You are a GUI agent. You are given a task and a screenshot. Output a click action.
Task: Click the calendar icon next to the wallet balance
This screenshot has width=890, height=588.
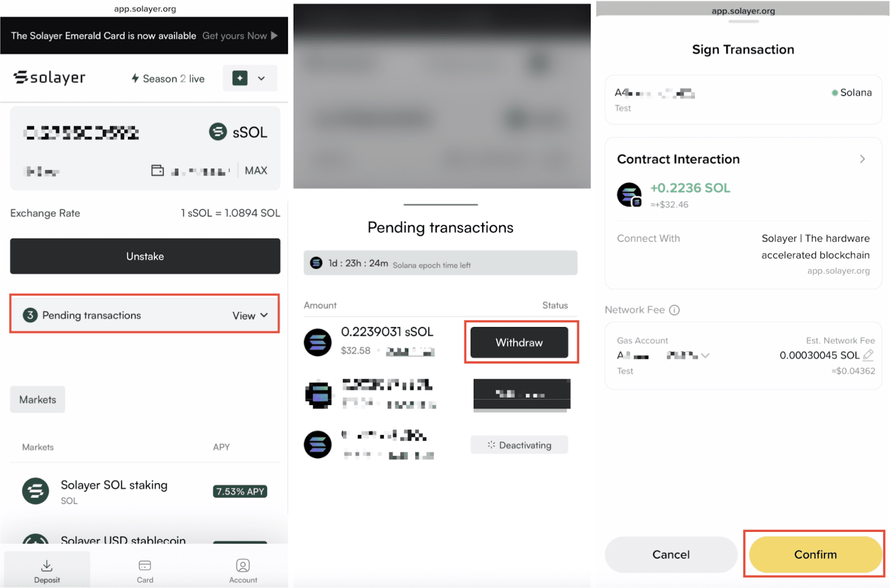157,171
